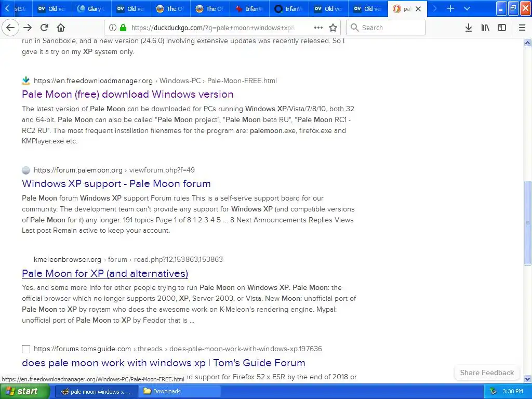Click the scrollbar up arrow

[527, 43]
